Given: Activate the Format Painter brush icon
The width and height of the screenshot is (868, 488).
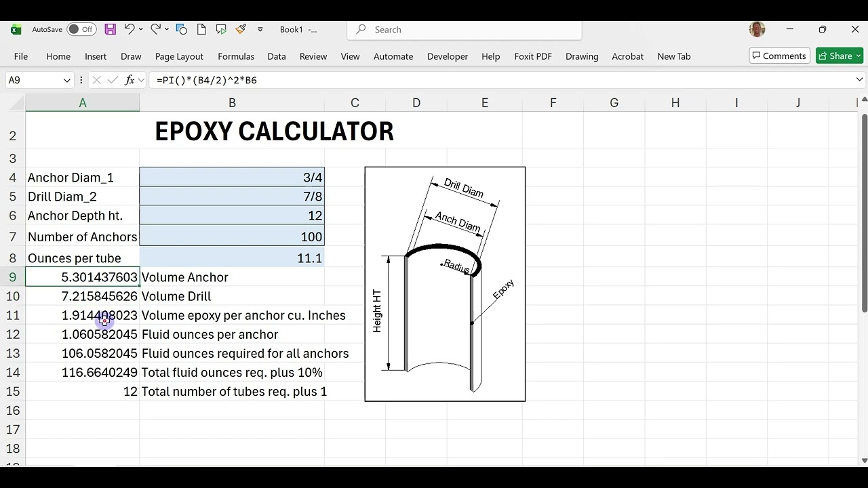Looking at the screenshot, I should (241, 29).
